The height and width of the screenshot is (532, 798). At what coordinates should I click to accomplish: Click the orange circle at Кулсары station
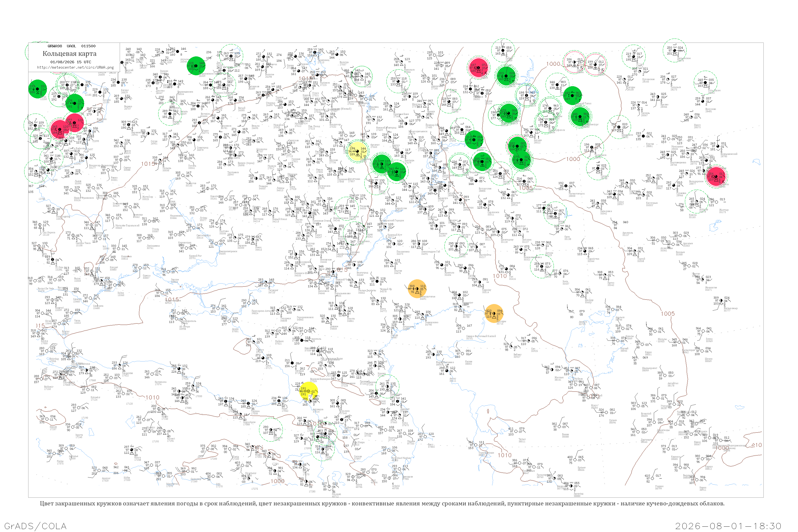(494, 314)
